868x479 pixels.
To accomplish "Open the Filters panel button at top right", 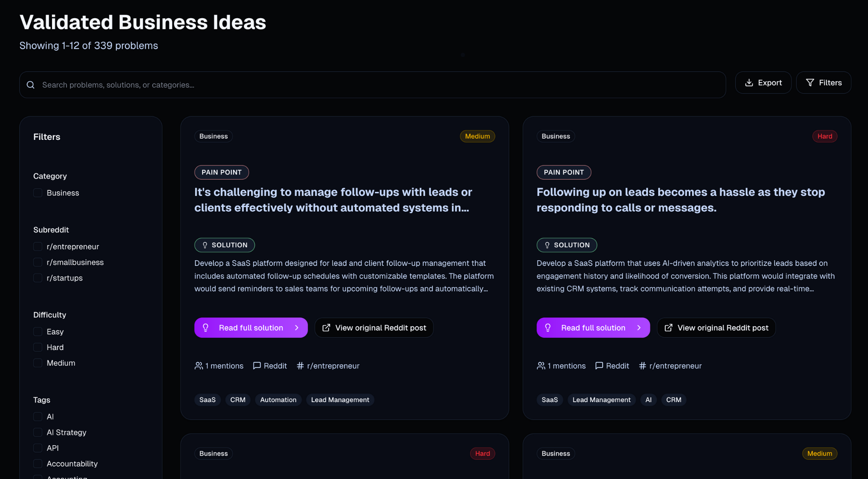I will [823, 83].
